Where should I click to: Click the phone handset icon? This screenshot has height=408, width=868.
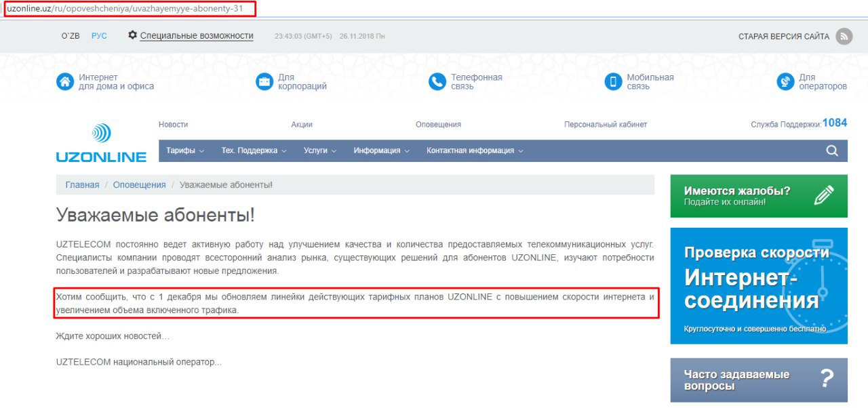(437, 82)
